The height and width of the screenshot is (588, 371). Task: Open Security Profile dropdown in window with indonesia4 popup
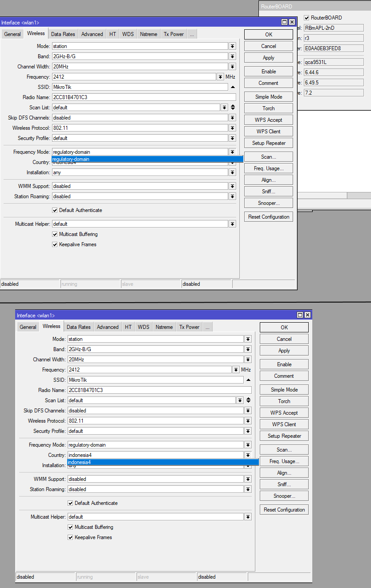pyautogui.click(x=248, y=431)
